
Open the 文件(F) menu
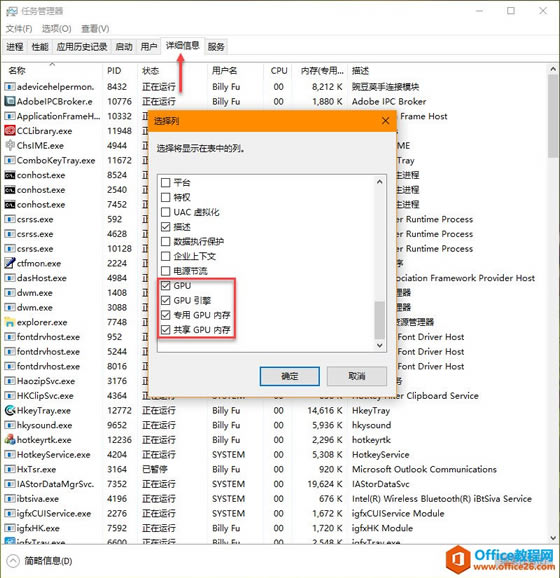point(19,29)
